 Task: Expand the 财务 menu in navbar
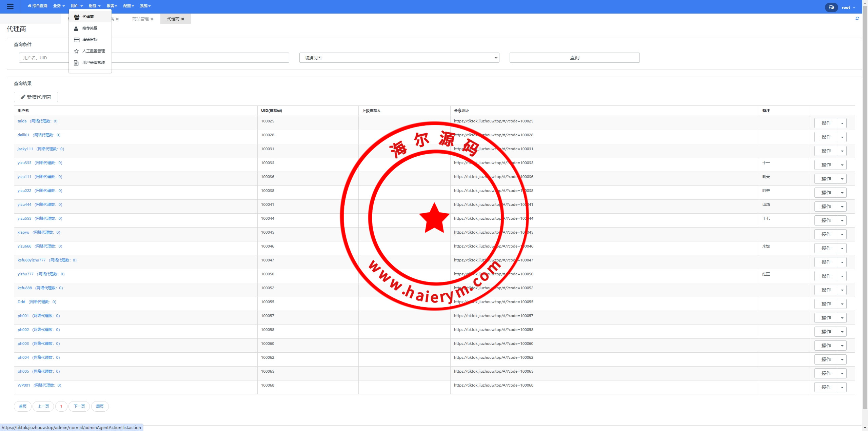pos(94,6)
